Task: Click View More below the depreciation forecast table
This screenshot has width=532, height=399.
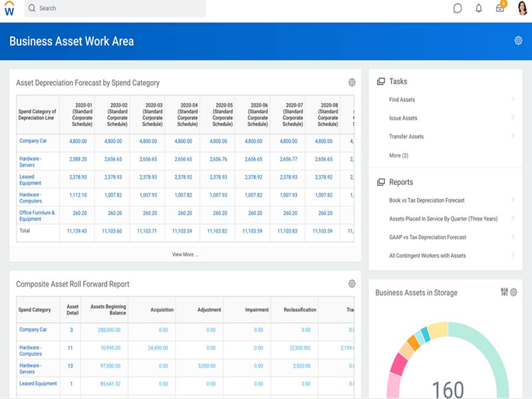Action: [x=184, y=254]
